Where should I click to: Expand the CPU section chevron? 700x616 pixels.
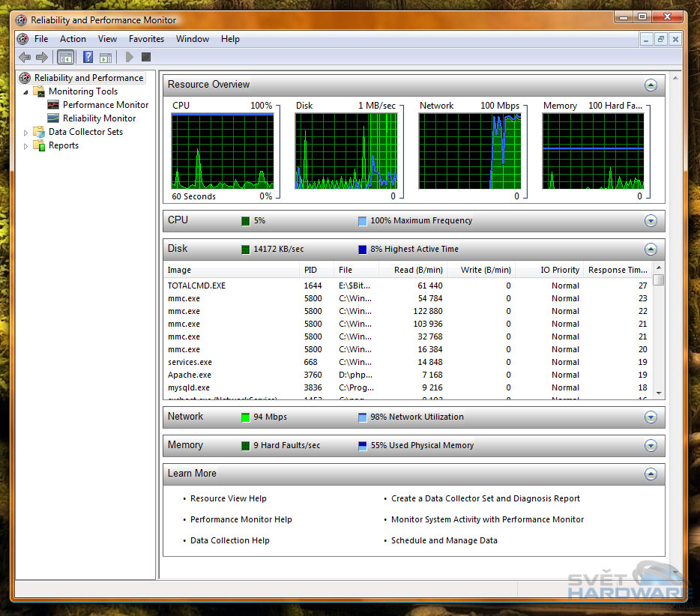click(x=650, y=221)
